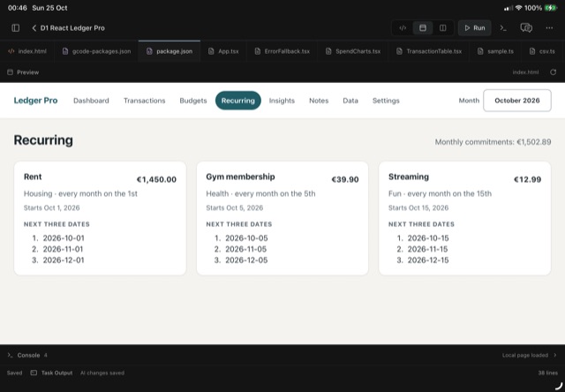This screenshot has height=392, width=565.
Task: Click the €12.99 amount
Action: click(x=527, y=179)
